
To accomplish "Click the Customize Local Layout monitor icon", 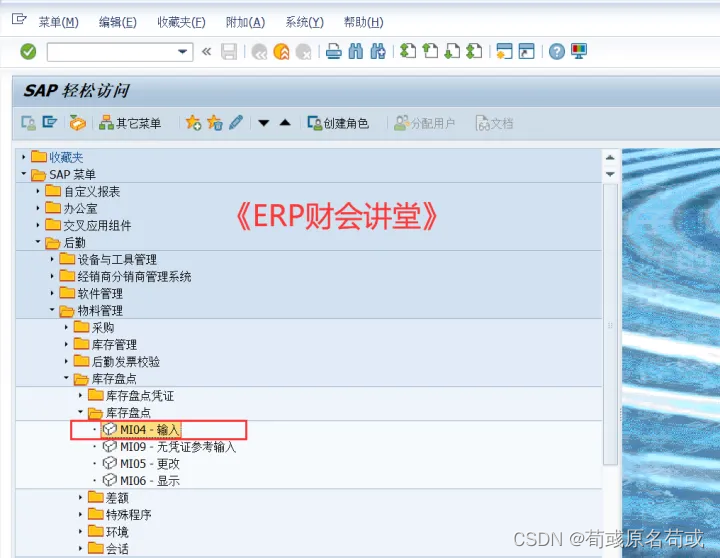I will point(579,51).
